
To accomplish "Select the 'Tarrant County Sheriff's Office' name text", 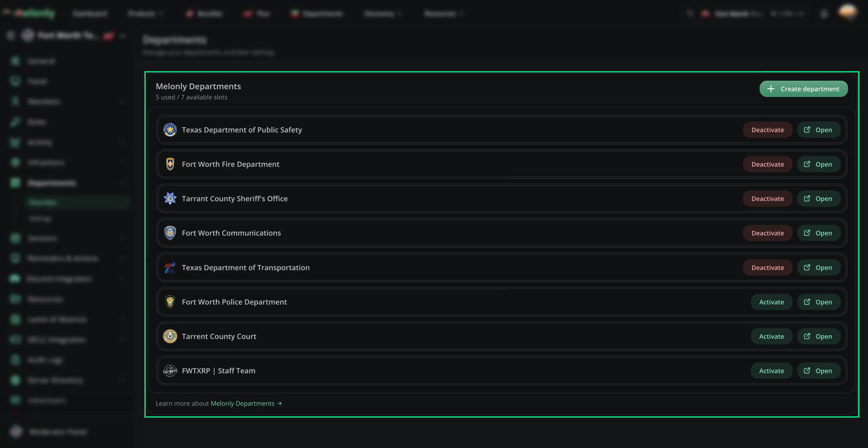I will point(234,199).
